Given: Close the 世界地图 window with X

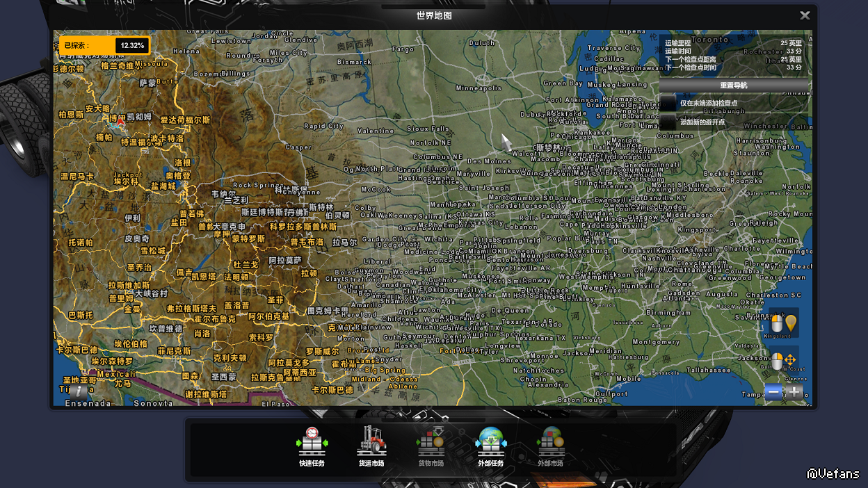Looking at the screenshot, I should pyautogui.click(x=805, y=15).
